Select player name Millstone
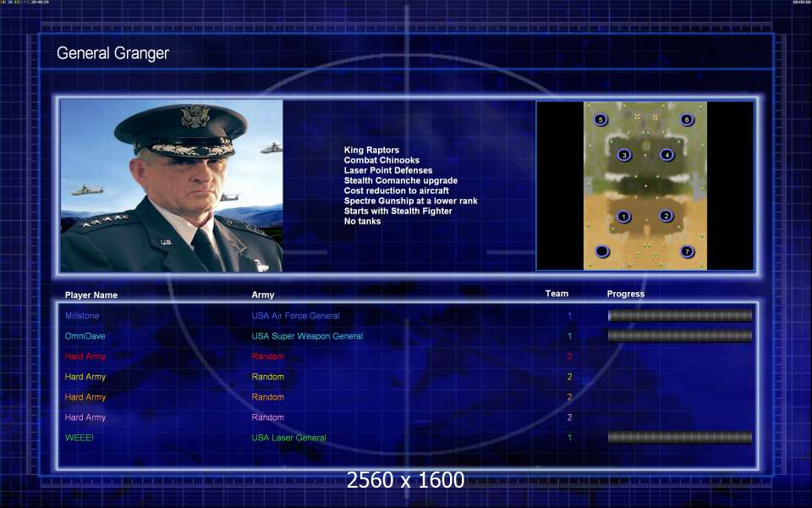Viewport: 812px width, 508px height. point(82,316)
